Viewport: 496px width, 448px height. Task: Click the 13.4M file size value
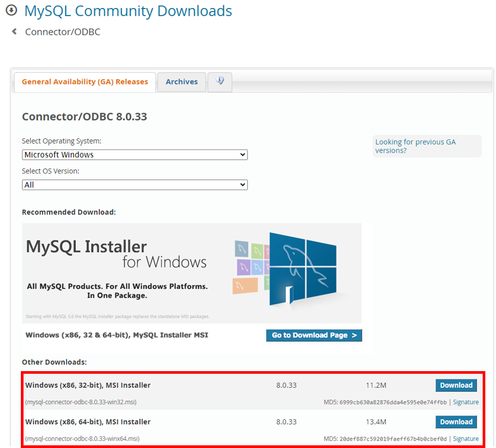[x=376, y=422]
